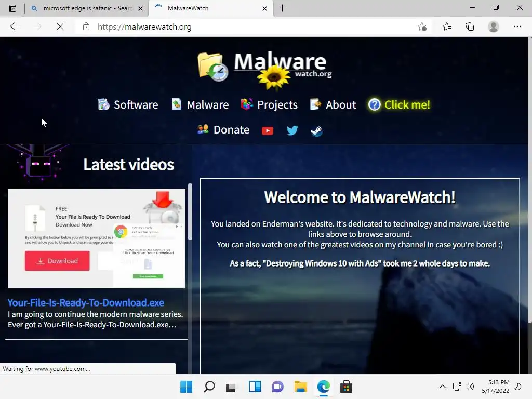Open the Twitter bird icon
532x399 pixels.
pos(292,130)
